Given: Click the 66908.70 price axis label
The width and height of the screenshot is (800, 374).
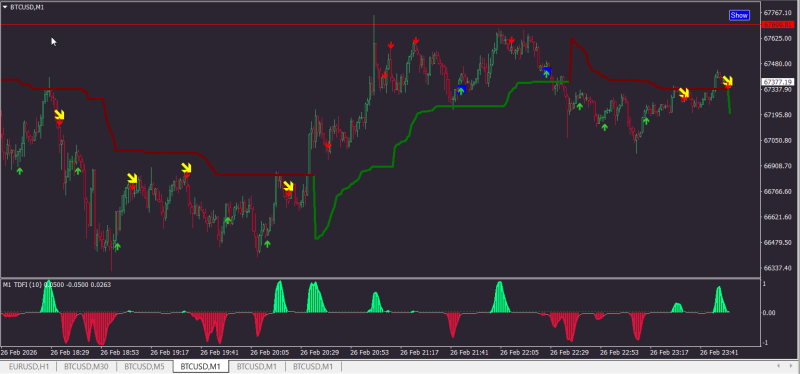Looking at the screenshot, I should [778, 166].
